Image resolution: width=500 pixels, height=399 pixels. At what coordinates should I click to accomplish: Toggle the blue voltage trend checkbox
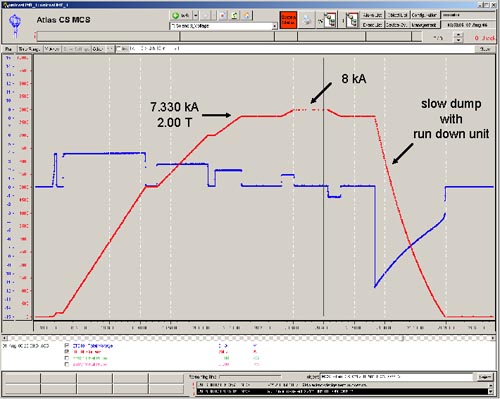[x=67, y=346]
